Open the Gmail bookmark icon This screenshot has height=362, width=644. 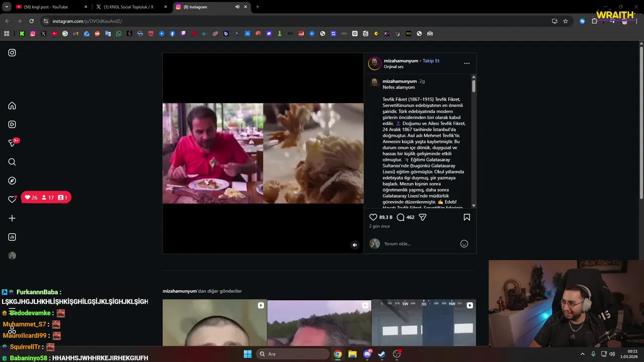[76, 34]
